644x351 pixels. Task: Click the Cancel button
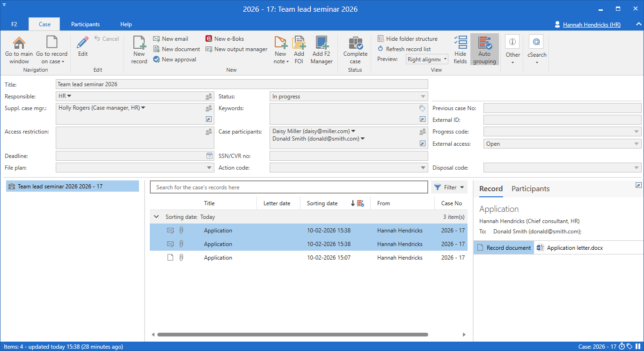tap(107, 39)
